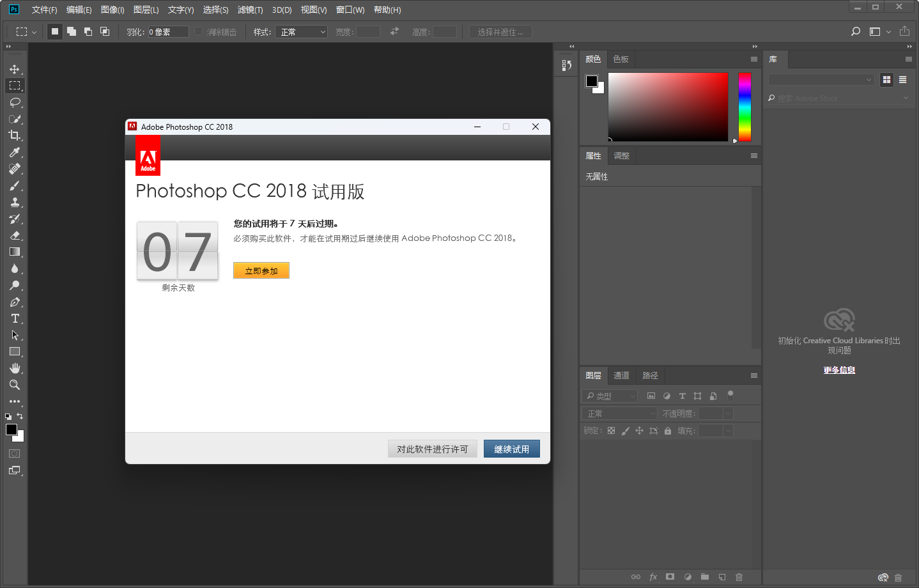Reset default foreground and background colors
This screenshot has width=919, height=588.
[x=8, y=417]
